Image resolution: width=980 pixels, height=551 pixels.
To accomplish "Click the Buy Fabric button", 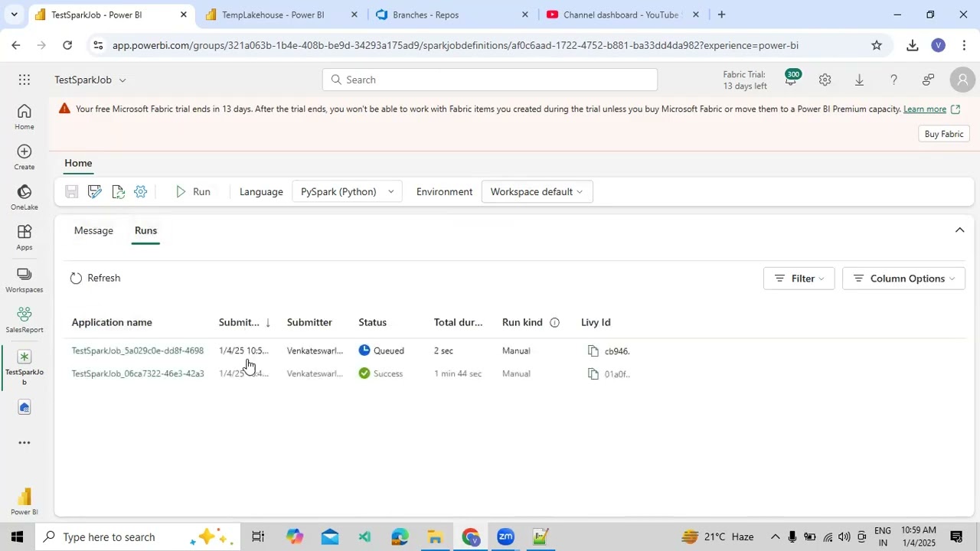I will 943,134.
